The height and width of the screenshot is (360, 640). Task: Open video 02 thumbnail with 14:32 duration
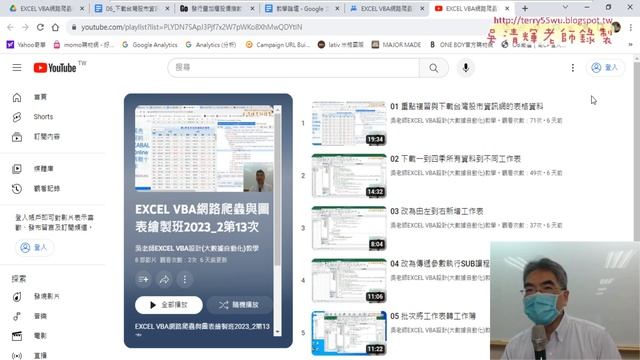[349, 176]
